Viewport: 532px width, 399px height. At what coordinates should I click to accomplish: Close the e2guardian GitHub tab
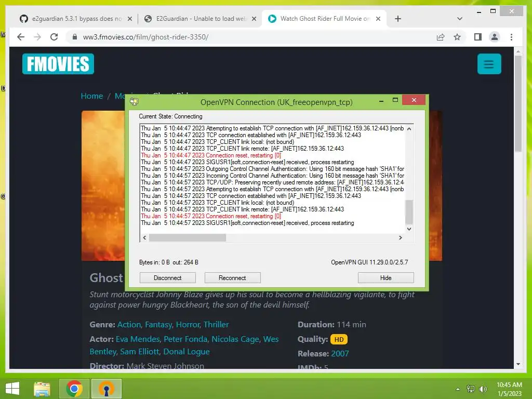(129, 19)
